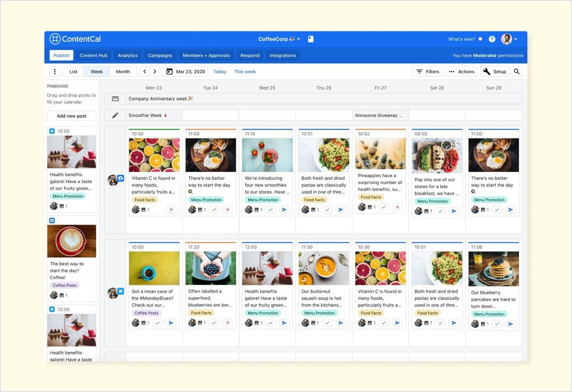
Task: Open the help question mark icon
Action: point(492,39)
